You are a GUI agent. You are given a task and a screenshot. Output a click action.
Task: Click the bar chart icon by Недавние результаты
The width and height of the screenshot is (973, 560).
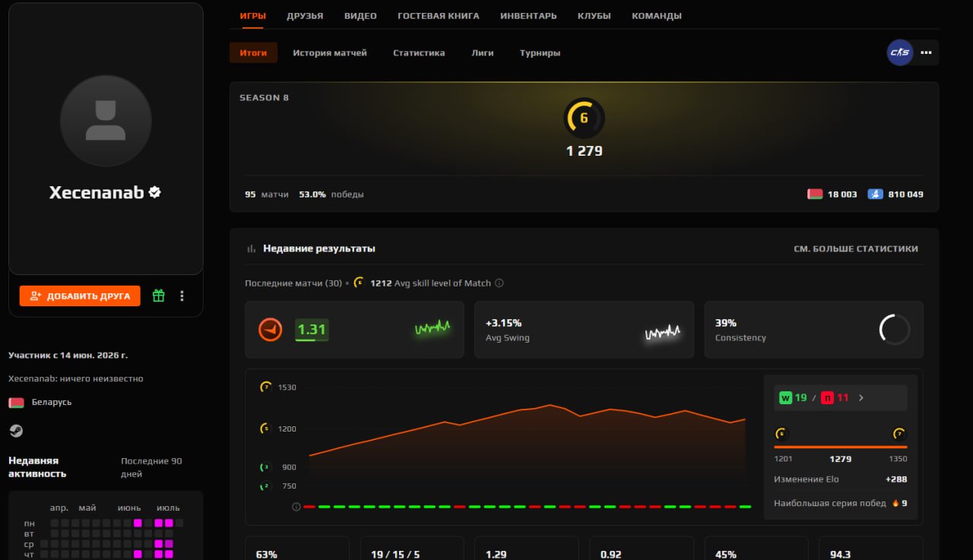click(x=251, y=248)
